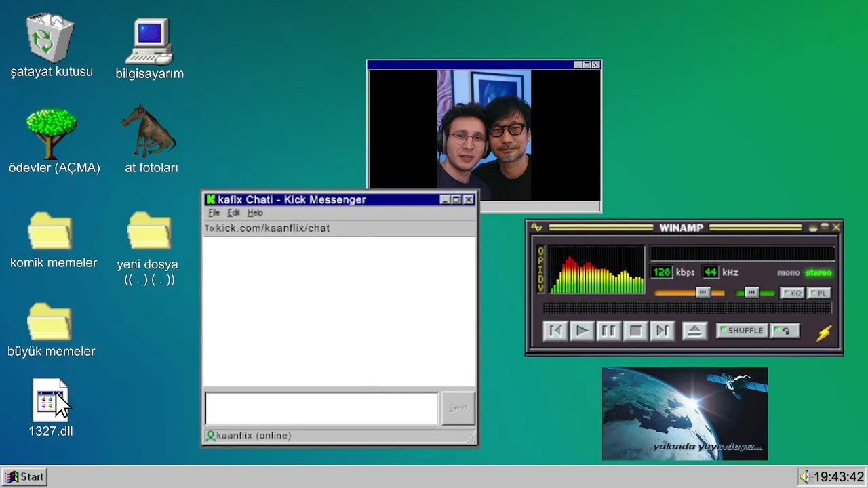
Task: Click the Kick Messenger chat history area
Action: [340, 312]
